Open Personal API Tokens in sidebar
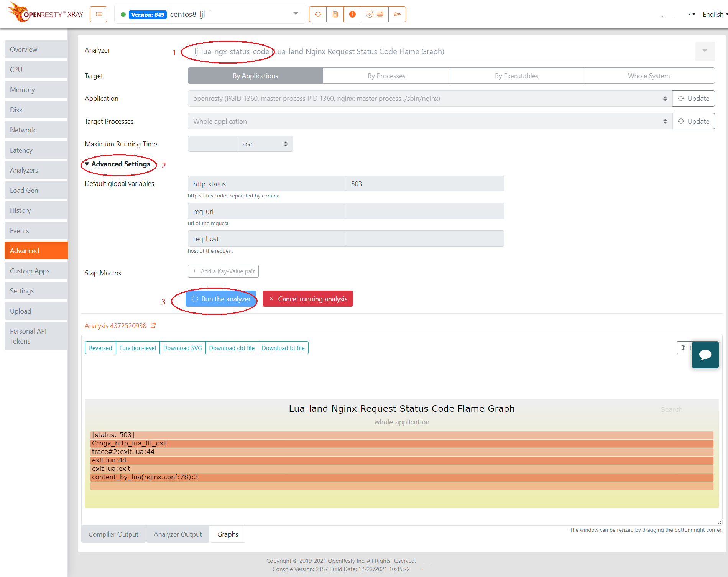 pos(36,336)
